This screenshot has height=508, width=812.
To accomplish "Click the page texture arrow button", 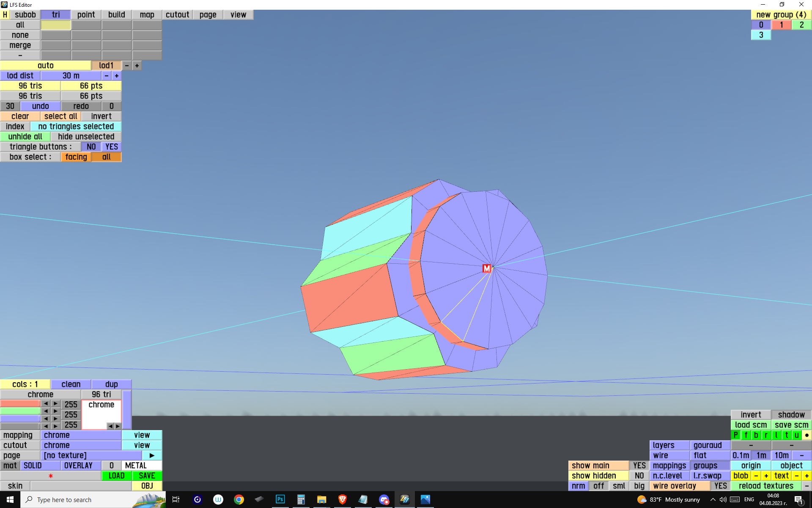I will [x=152, y=456].
